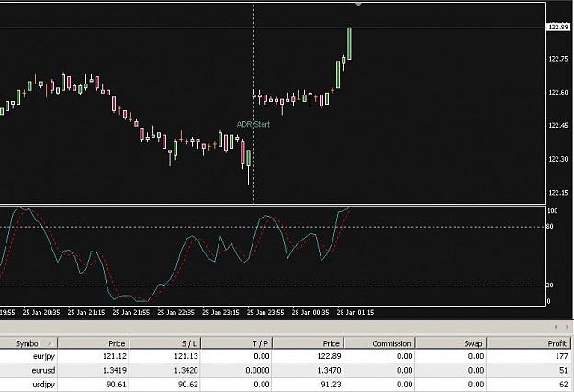Click the usdjpy open price 90.61

117,385
